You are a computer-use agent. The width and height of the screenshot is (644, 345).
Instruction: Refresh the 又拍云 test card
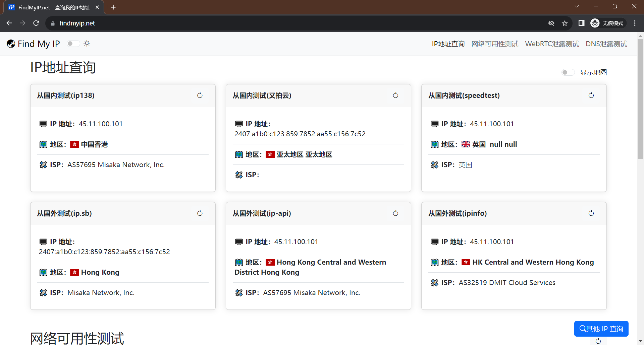coord(395,95)
